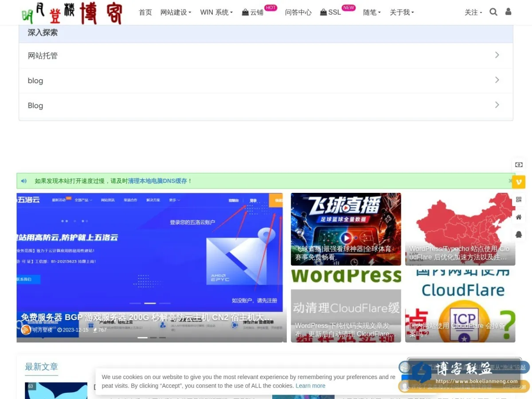Select the first slider pagination indicator
The image size is (532, 399).
[142, 337]
